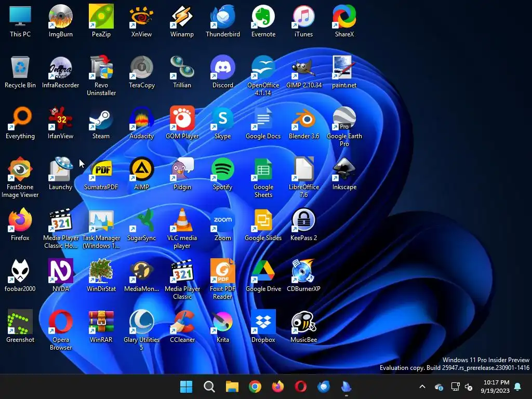
Task: Select the CCleaner desktop shortcut
Action: click(x=182, y=322)
